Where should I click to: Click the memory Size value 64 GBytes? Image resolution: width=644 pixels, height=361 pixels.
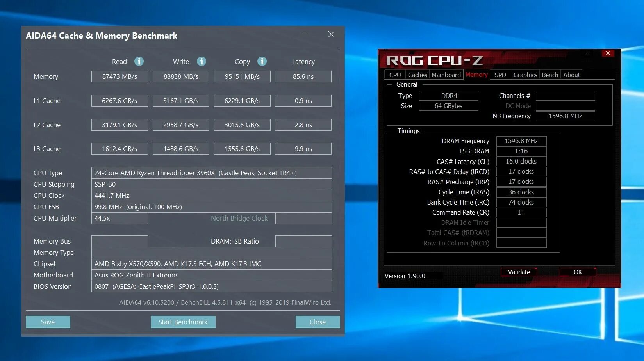[x=449, y=106]
